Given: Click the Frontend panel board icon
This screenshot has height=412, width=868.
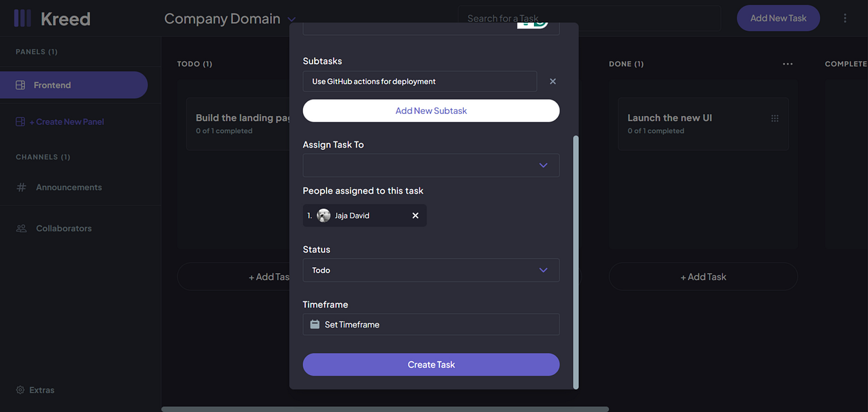Looking at the screenshot, I should click(21, 85).
